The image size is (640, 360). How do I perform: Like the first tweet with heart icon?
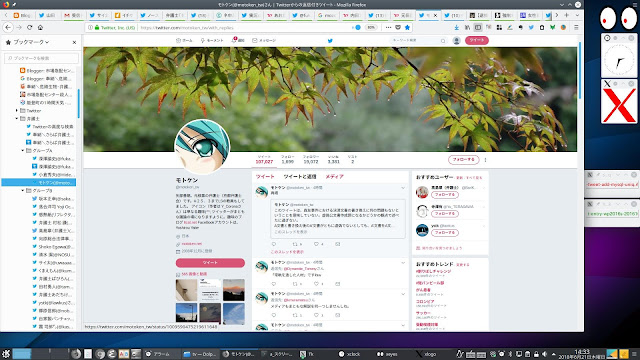point(316,244)
